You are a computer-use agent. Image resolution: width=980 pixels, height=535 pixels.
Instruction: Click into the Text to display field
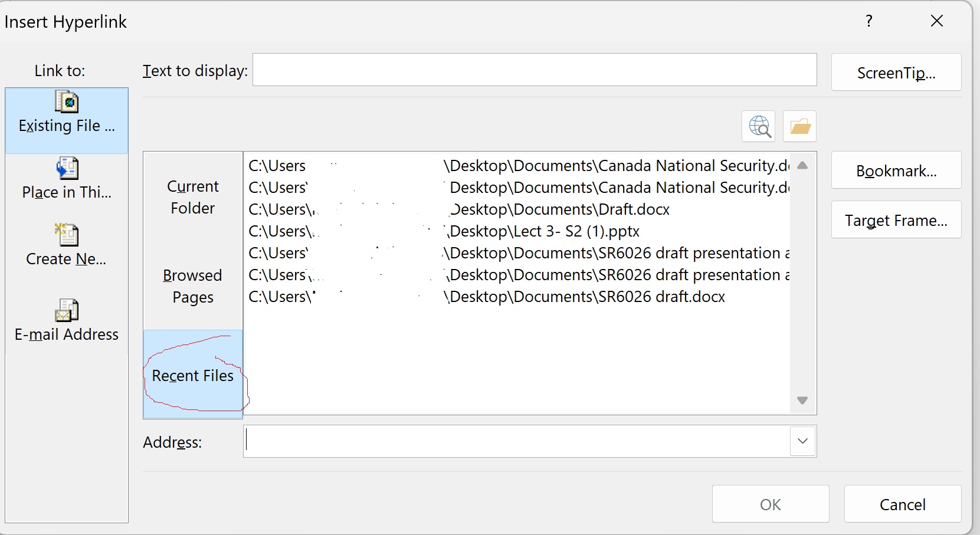(535, 70)
